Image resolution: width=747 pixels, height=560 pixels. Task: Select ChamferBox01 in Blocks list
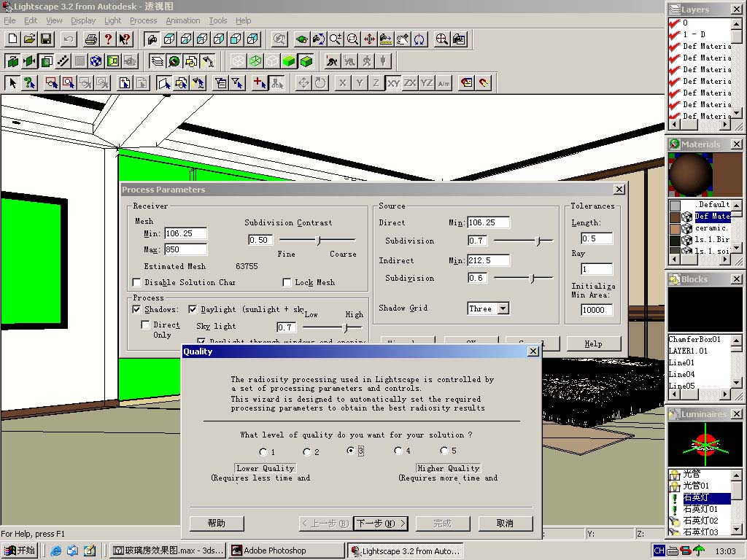click(694, 340)
